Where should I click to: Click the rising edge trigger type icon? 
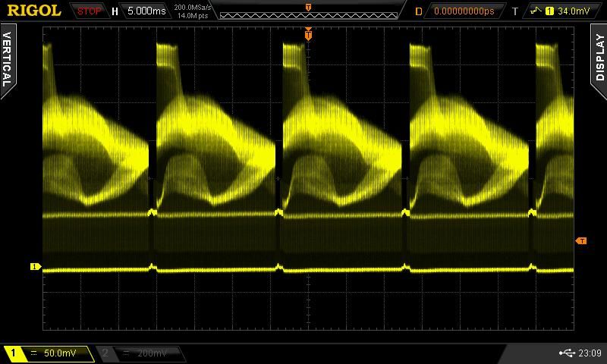pos(537,11)
